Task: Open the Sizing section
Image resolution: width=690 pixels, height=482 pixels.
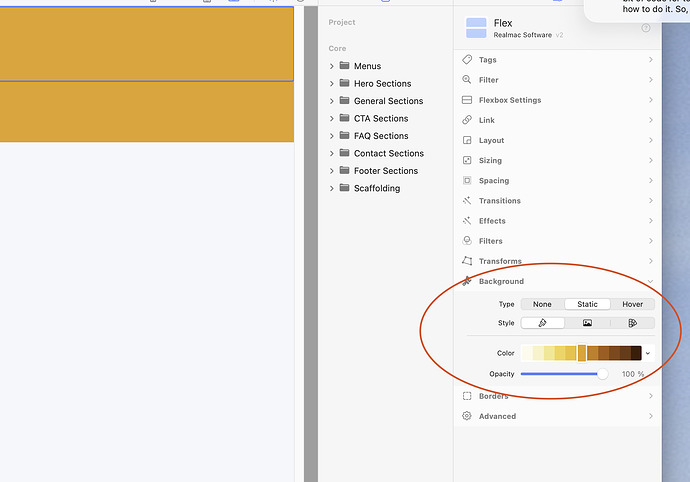Action: click(557, 160)
